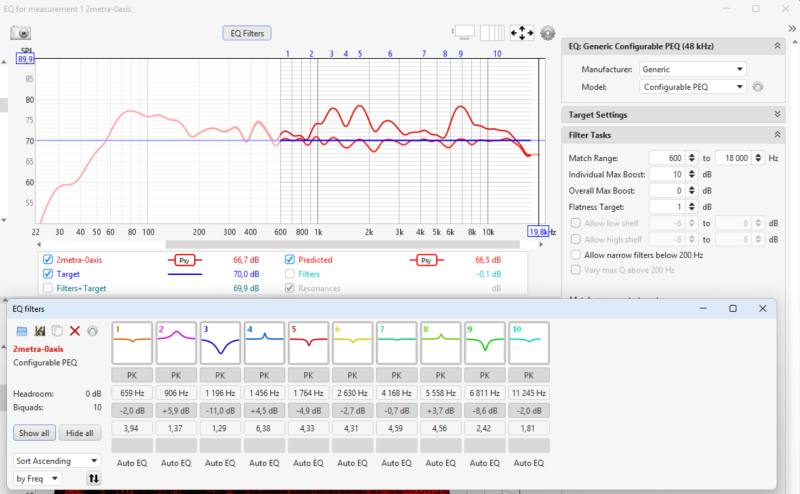Click the save filters disk icon
The image size is (800, 494).
pos(40,331)
